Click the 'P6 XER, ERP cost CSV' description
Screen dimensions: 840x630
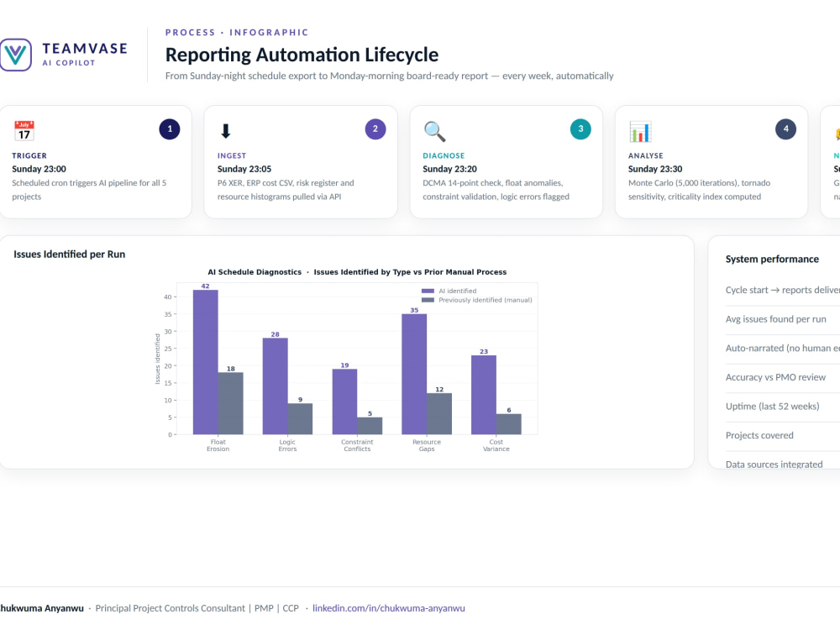click(x=286, y=190)
